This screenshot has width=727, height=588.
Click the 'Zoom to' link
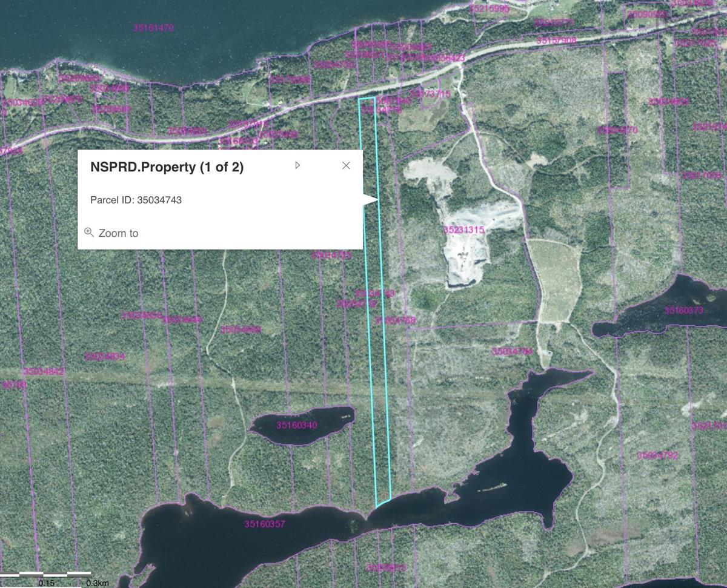[118, 233]
